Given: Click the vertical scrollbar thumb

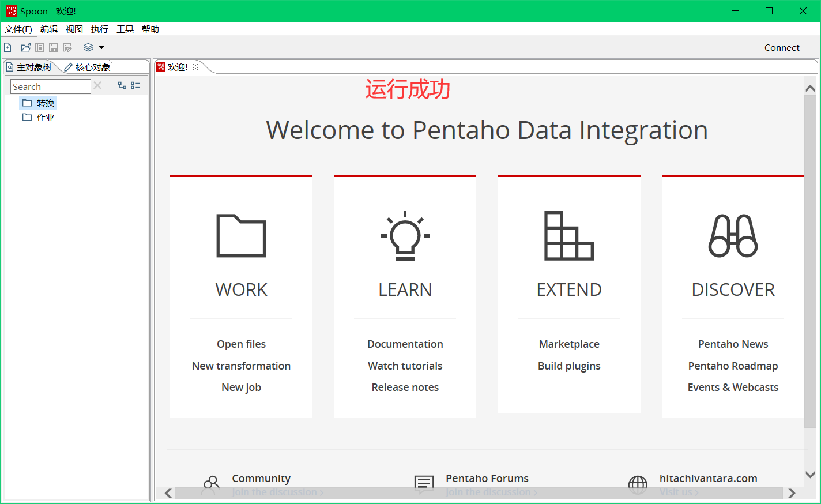Looking at the screenshot, I should [x=810, y=261].
